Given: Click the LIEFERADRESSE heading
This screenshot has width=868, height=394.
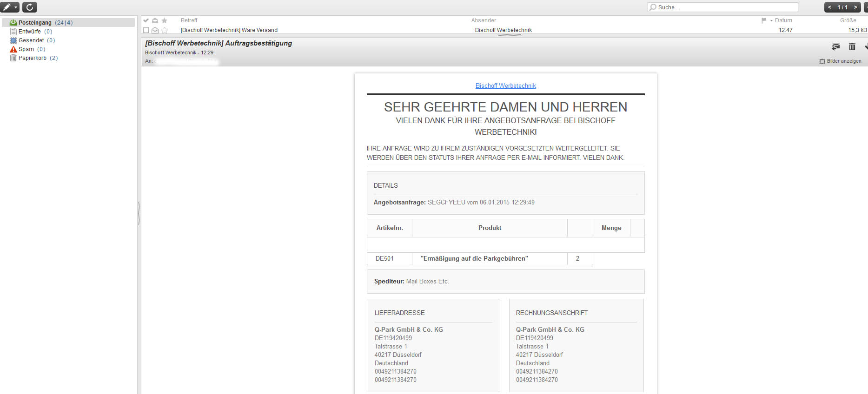Looking at the screenshot, I should click(400, 313).
